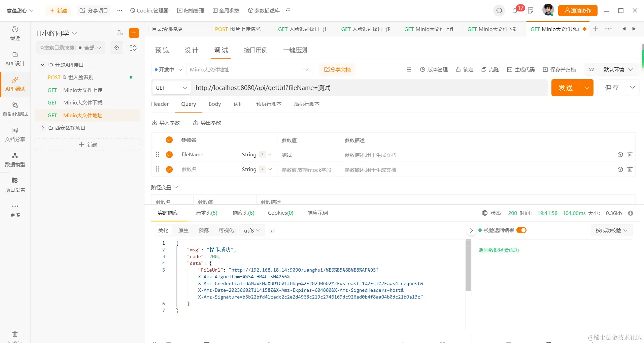Click the export icon beside project name
The height and width of the screenshot is (343, 644).
(120, 32)
